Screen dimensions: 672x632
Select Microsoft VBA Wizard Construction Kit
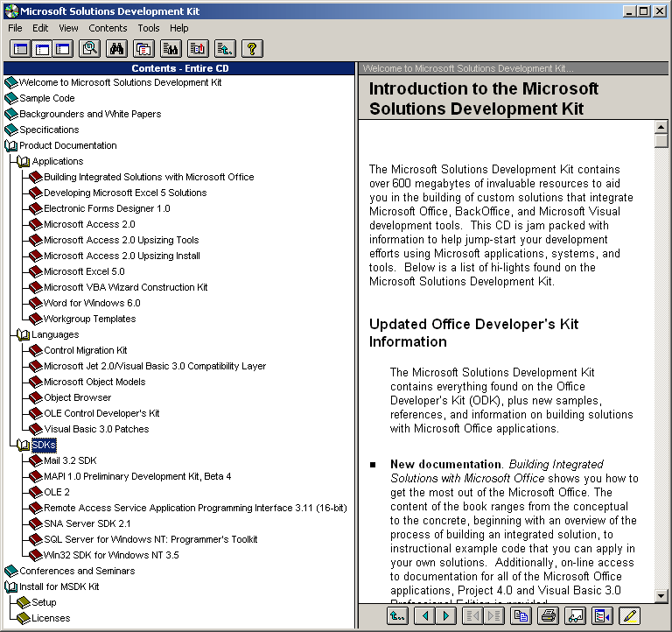tap(126, 287)
